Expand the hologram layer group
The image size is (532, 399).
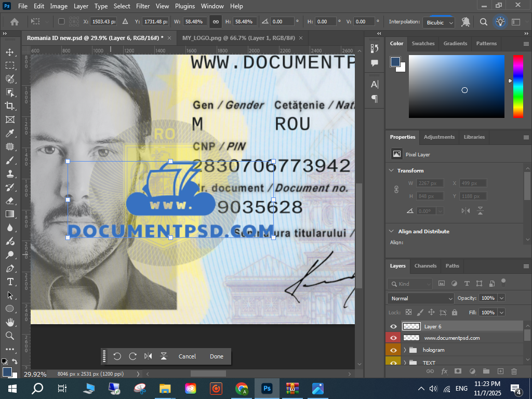click(405, 350)
